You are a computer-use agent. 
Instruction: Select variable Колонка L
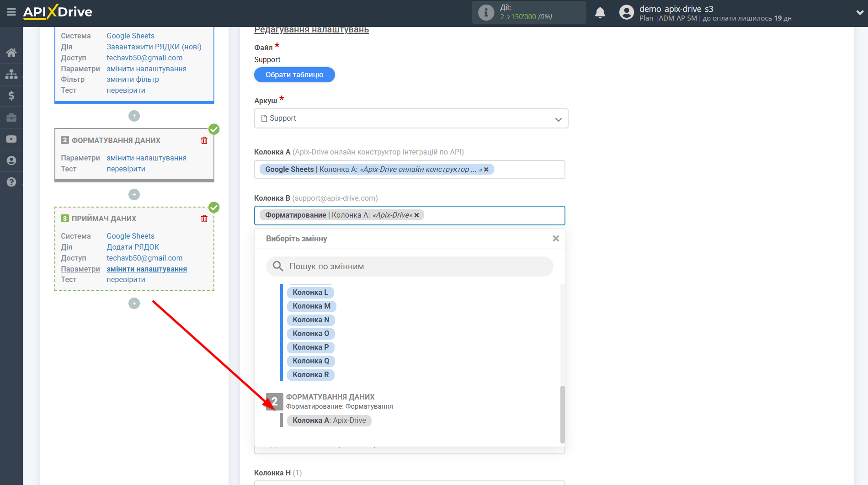[x=310, y=293]
